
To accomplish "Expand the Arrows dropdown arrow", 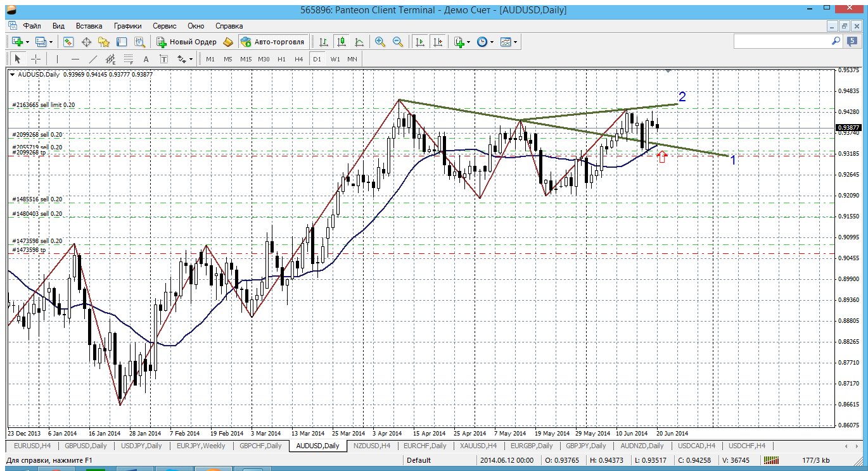I will [191, 59].
